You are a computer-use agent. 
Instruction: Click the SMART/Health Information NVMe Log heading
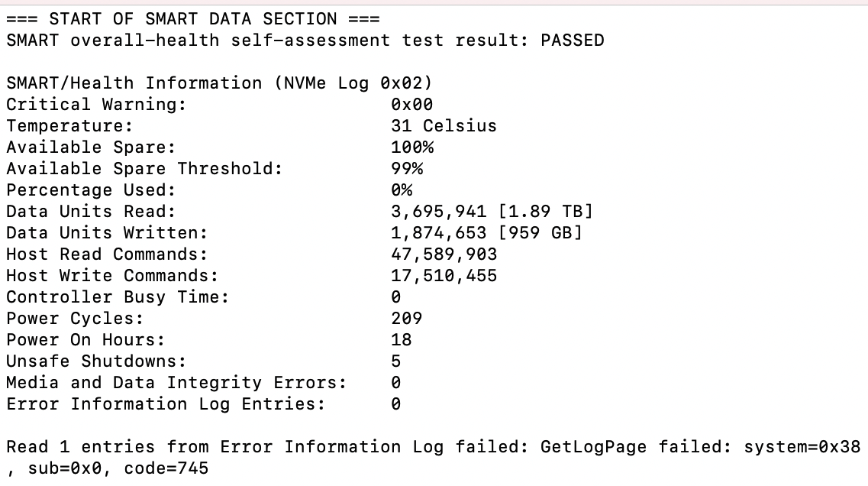click(219, 83)
